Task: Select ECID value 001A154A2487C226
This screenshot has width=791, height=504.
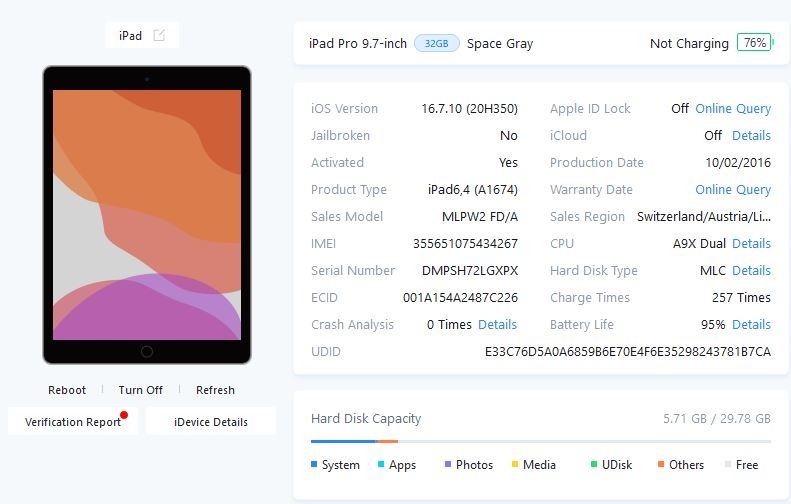Action: (460, 298)
